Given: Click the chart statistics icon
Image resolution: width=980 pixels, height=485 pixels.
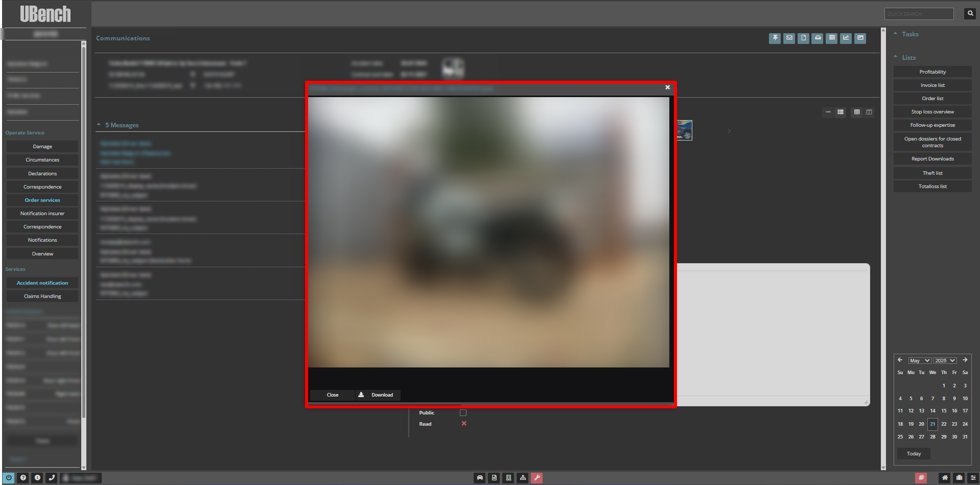Looking at the screenshot, I should click(846, 38).
